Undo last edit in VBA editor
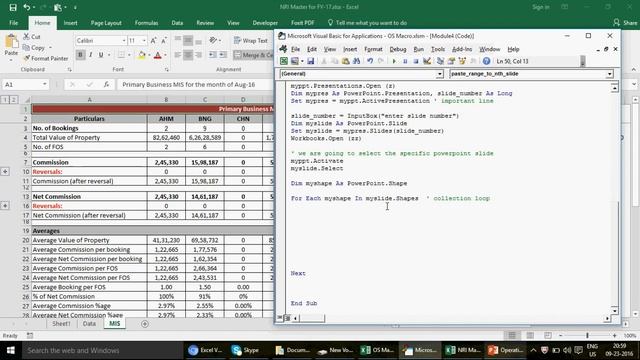 click(370, 61)
